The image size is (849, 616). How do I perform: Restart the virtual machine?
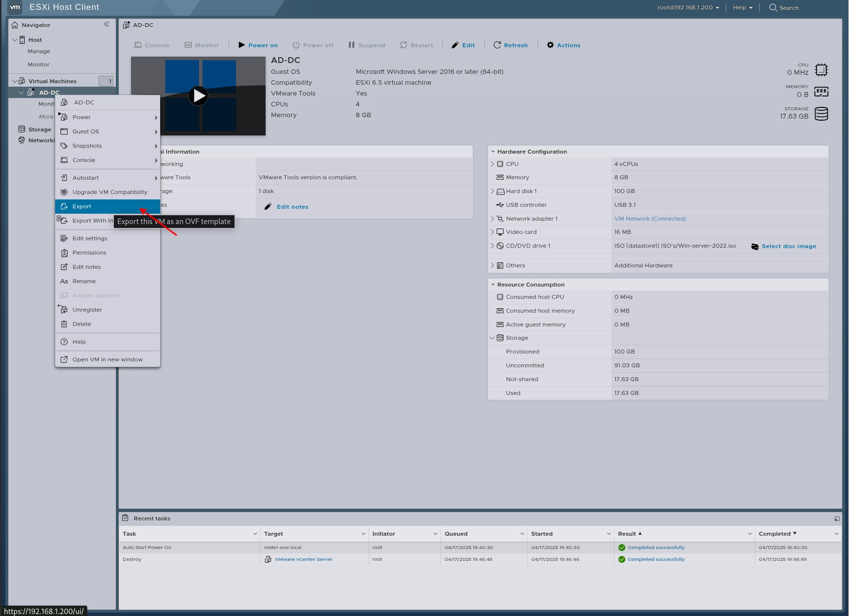tap(416, 45)
